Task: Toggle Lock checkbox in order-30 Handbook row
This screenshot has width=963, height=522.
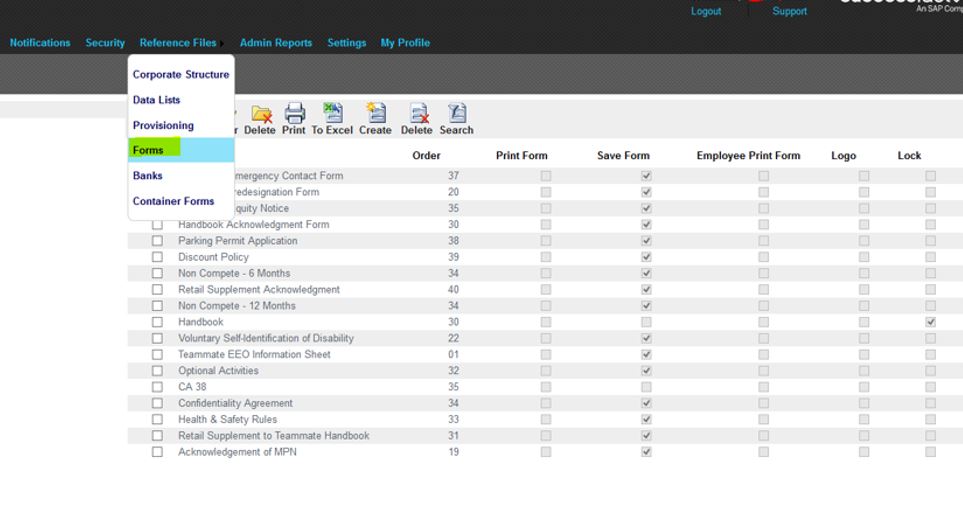Action: 930,322
